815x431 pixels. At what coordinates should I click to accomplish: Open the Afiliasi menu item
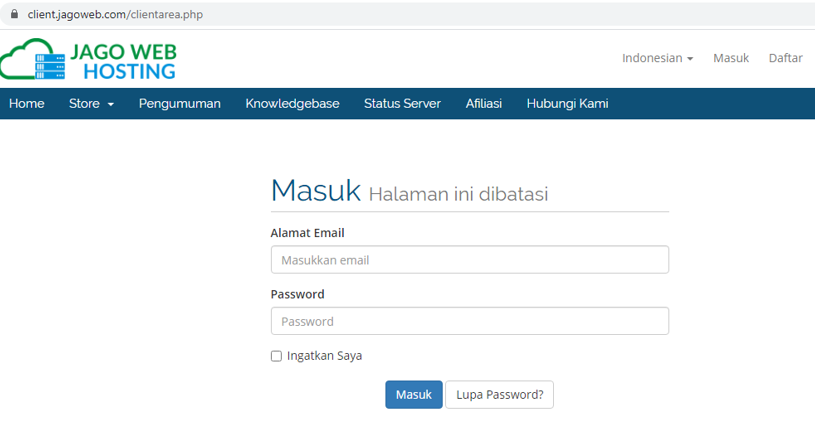coord(483,103)
